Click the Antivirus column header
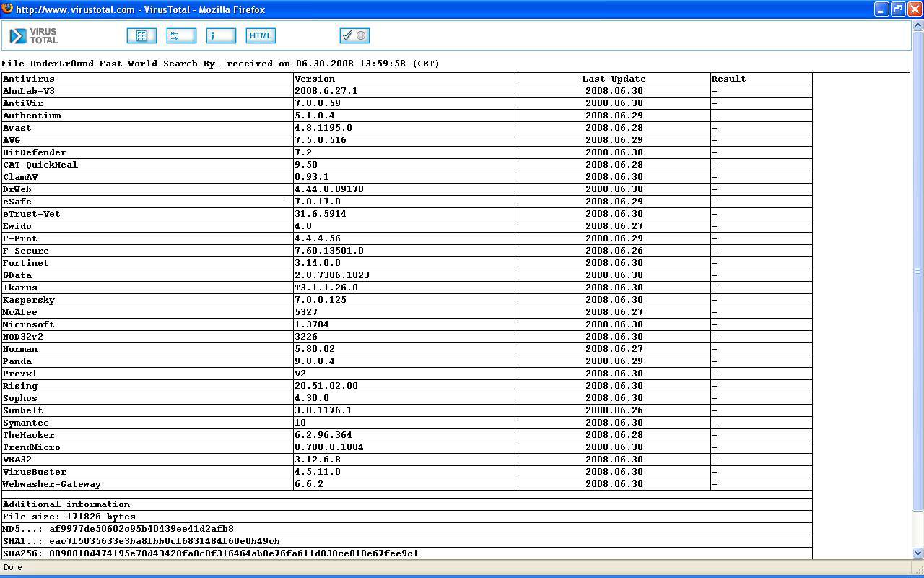Screen dimensions: 924x578 tap(29, 79)
